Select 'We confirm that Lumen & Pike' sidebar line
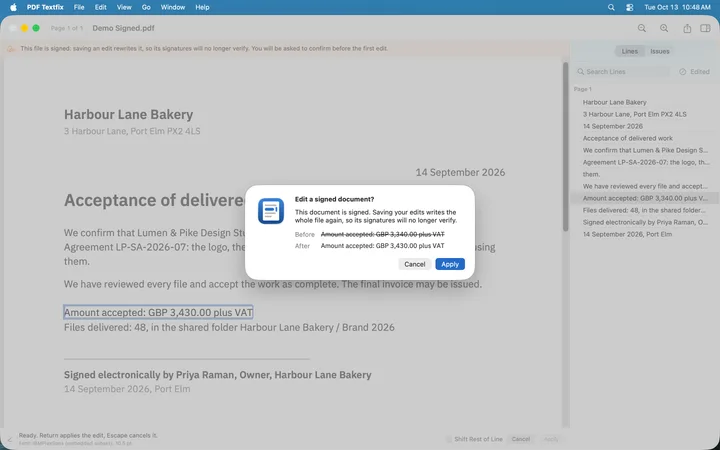720x450 pixels. (645, 150)
